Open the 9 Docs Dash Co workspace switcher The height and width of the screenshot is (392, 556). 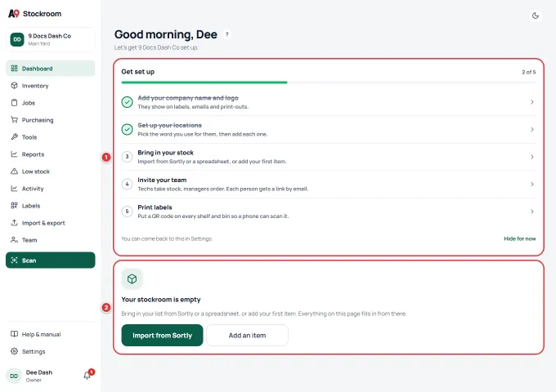click(x=51, y=39)
